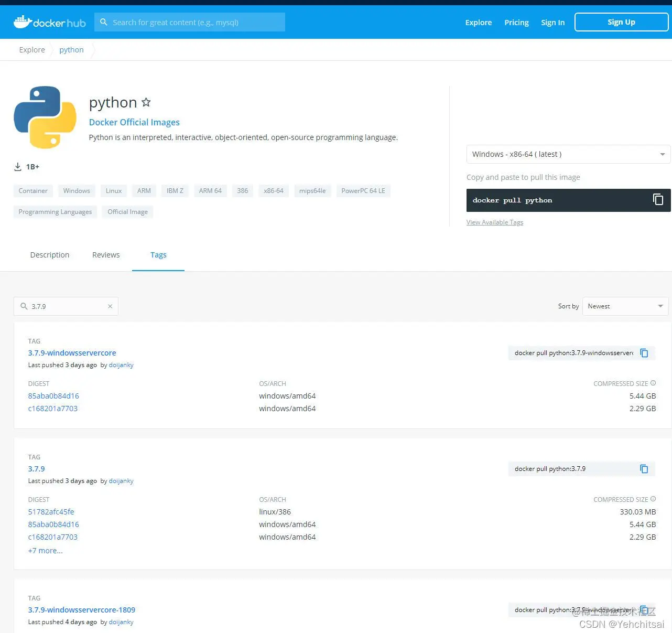Click the Sign Up button

[621, 22]
